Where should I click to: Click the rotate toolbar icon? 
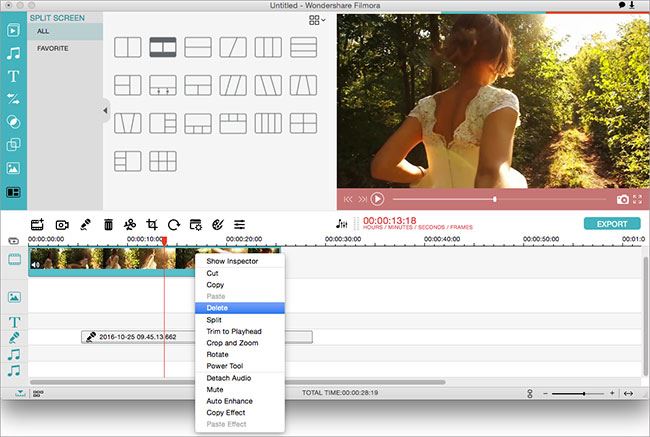pos(174,224)
